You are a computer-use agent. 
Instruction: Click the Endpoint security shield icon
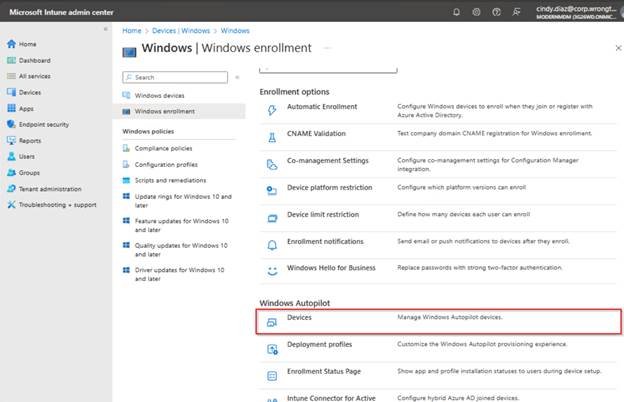point(11,124)
